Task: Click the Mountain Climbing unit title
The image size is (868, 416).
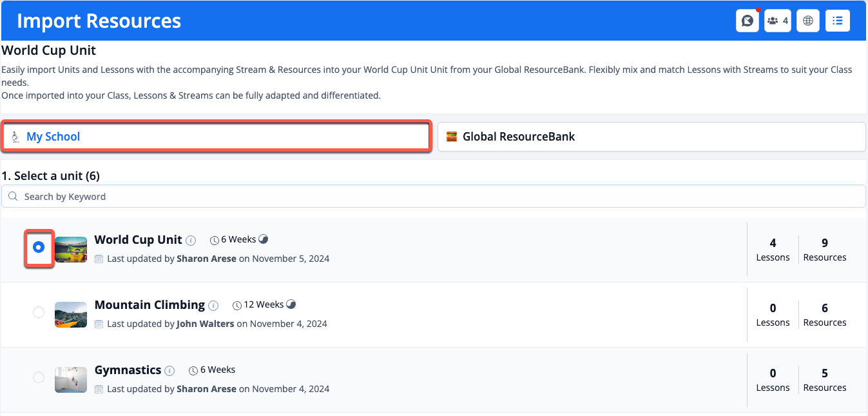Action: click(149, 305)
